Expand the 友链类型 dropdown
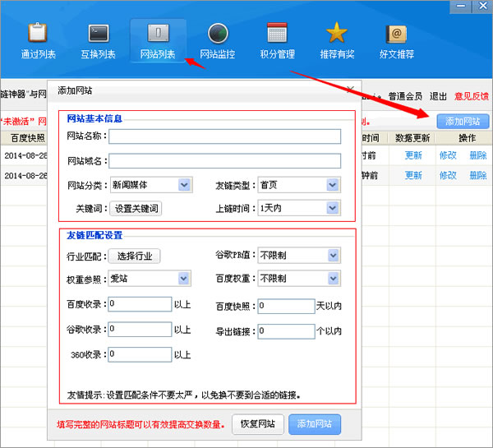 [332, 185]
